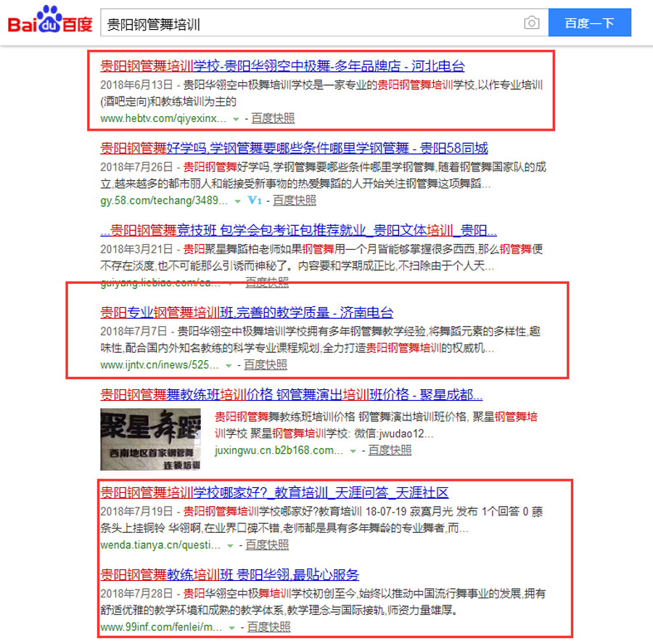The width and height of the screenshot is (653, 644).
Task: Open wenda.tianya.cn/questi green URL
Action: tap(160, 545)
